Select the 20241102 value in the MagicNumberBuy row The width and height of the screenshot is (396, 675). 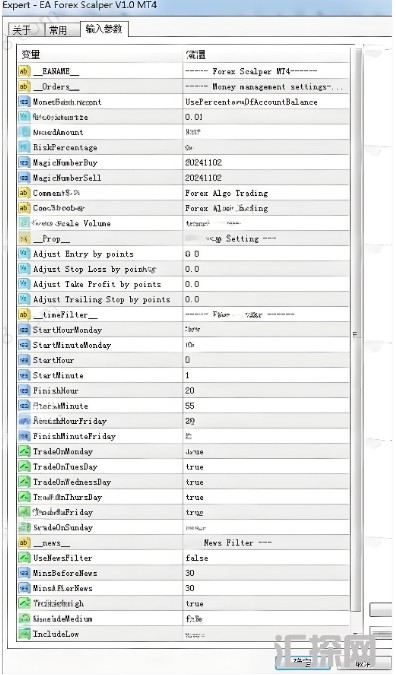click(x=266, y=163)
